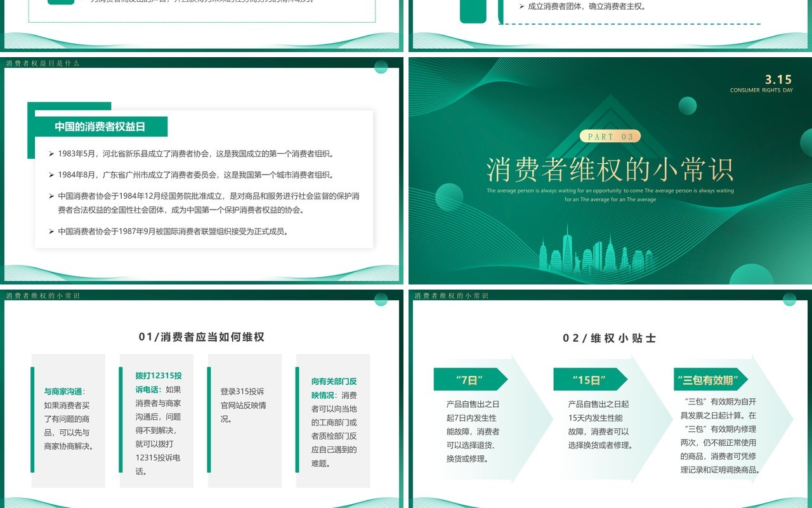This screenshot has height=508, width=812.
Task: Click the "中国的消费者权益日" green heading
Action: [100, 126]
